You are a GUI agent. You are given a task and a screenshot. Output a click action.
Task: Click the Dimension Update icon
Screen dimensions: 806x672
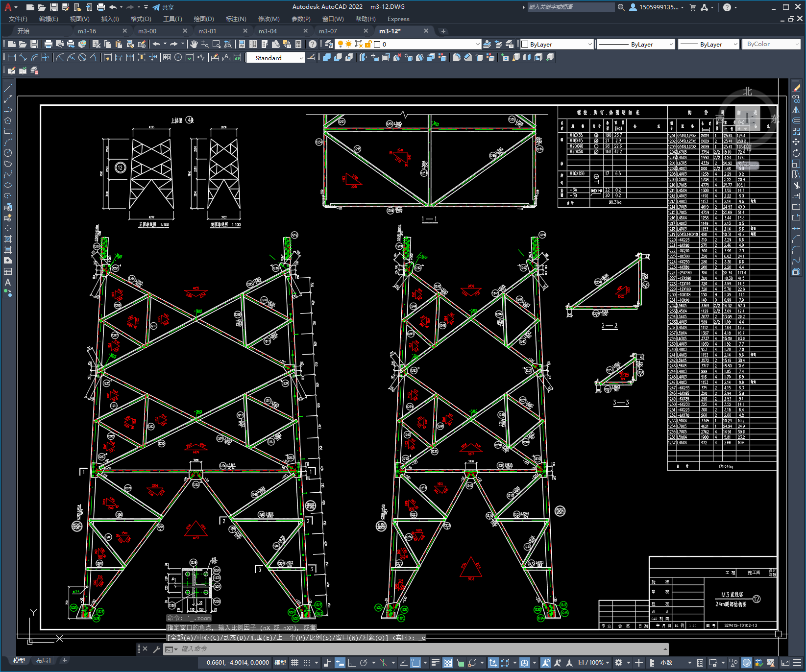tap(238, 57)
